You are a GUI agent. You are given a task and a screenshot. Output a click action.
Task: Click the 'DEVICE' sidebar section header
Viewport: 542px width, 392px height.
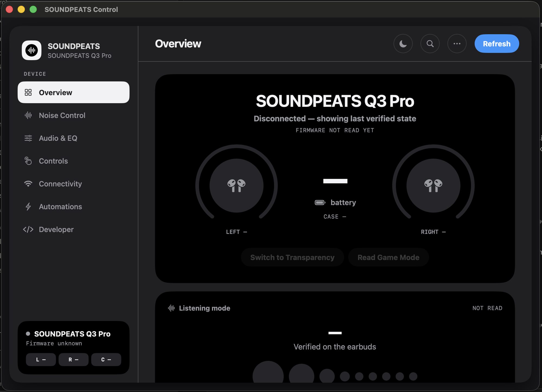(35, 74)
